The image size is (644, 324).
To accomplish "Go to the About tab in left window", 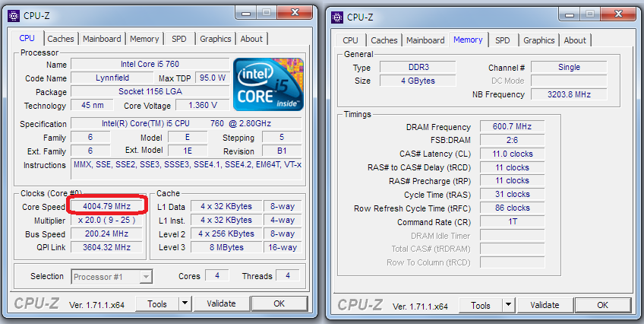I will click(251, 39).
